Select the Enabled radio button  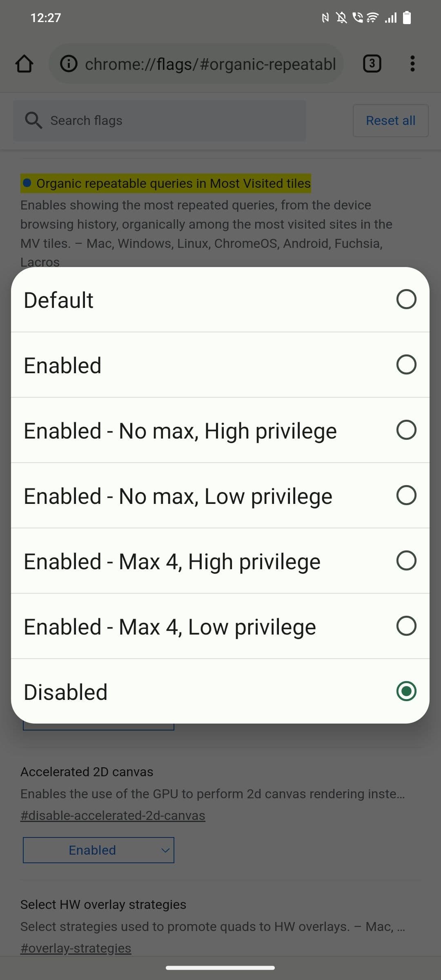point(406,365)
